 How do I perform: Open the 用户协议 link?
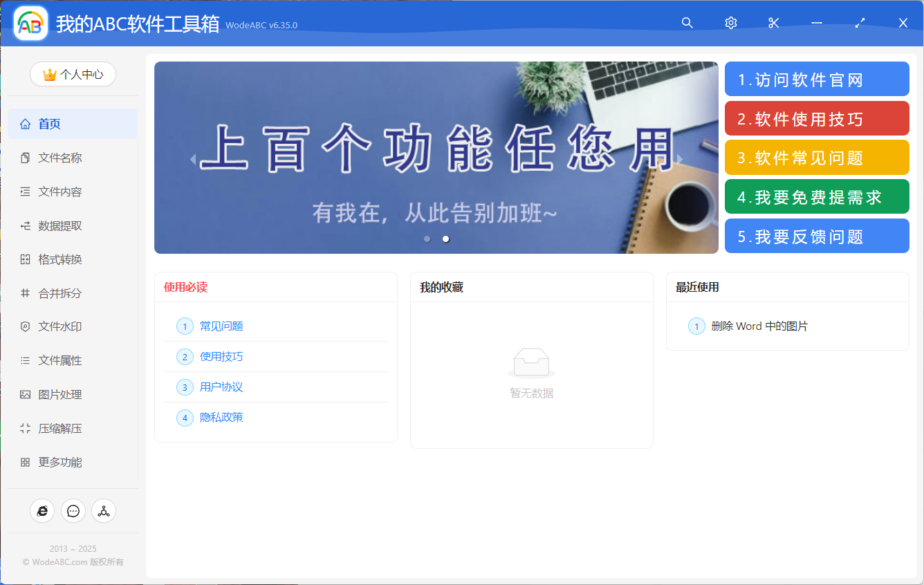click(x=221, y=387)
